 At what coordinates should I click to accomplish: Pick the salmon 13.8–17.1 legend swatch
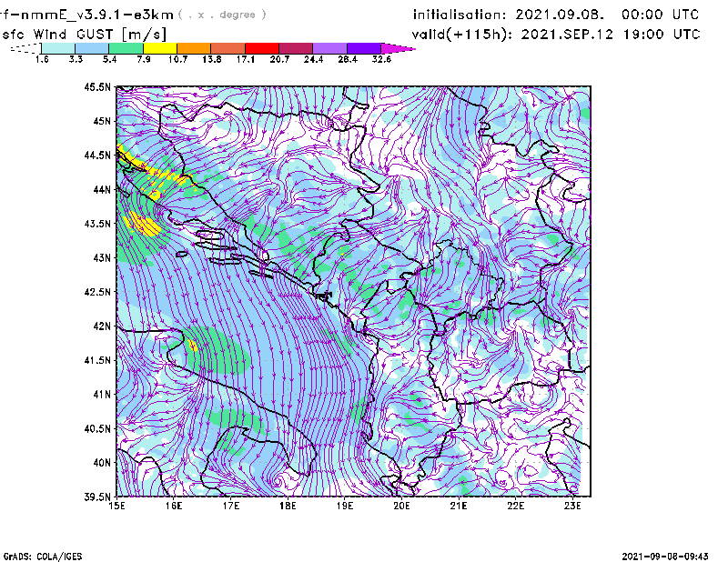point(228,48)
